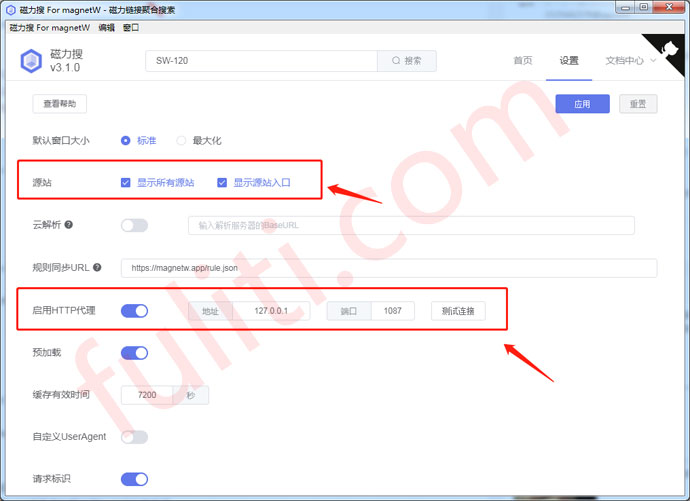Open the 编辑 menu
The width and height of the screenshot is (690, 501).
106,28
